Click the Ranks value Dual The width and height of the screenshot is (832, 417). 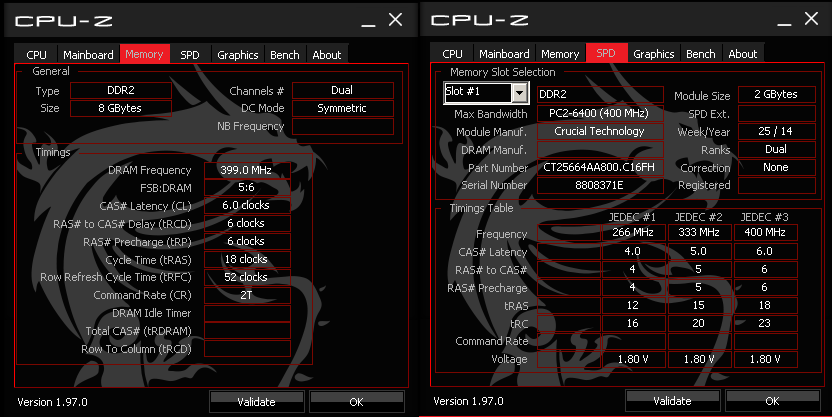pyautogui.click(x=777, y=149)
